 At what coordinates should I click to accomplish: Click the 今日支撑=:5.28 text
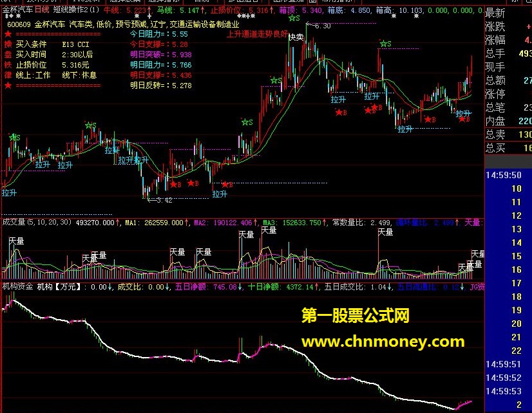click(159, 44)
